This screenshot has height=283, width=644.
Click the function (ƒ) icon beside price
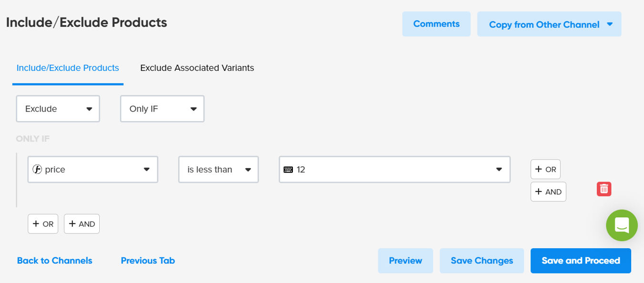tap(38, 169)
